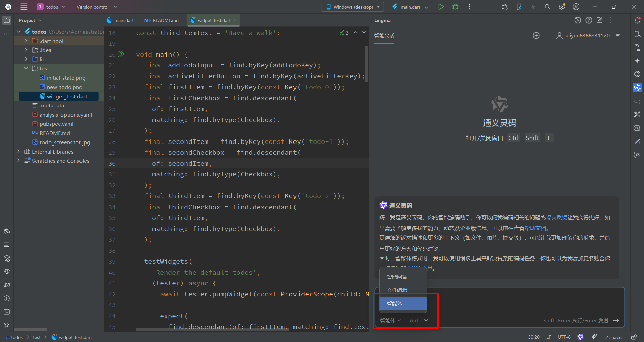Open Lingma help question mark icon
The height and width of the screenshot is (342, 644).
click(589, 20)
